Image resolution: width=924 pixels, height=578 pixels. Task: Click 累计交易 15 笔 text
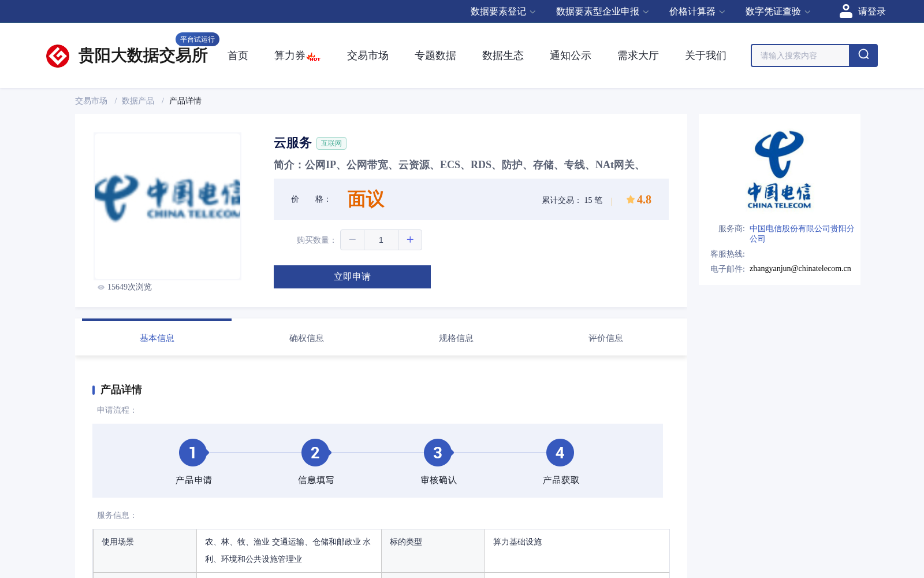coord(572,200)
